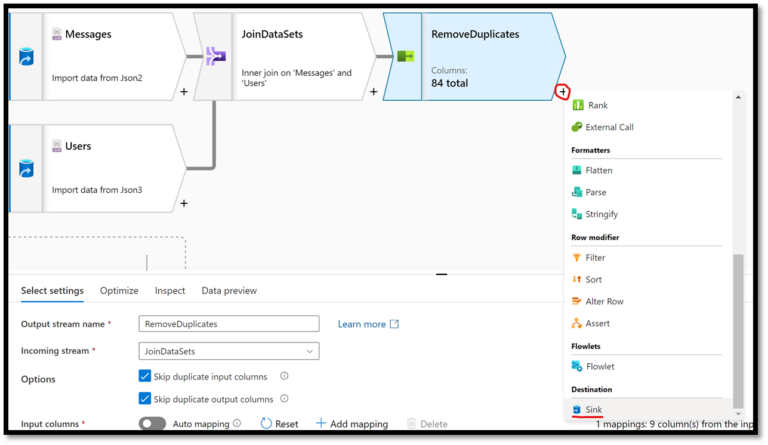Add a Filter transformation via its icon
The height and width of the screenshot is (445, 768).
tap(577, 257)
